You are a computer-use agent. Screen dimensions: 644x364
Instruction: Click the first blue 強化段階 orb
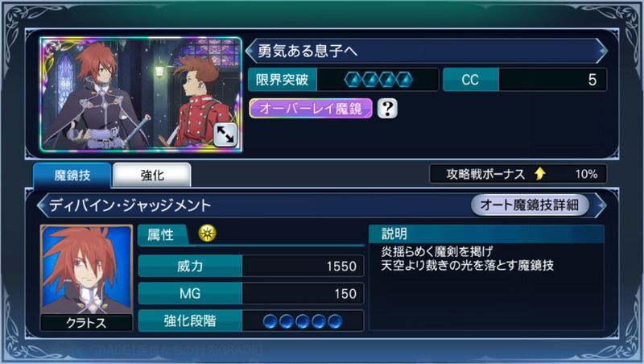pyautogui.click(x=270, y=321)
